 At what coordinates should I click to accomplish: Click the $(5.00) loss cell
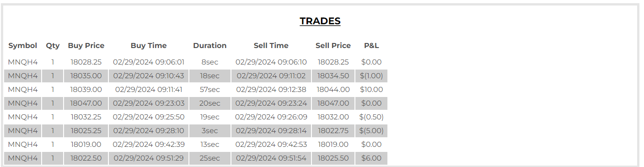pos(371,131)
